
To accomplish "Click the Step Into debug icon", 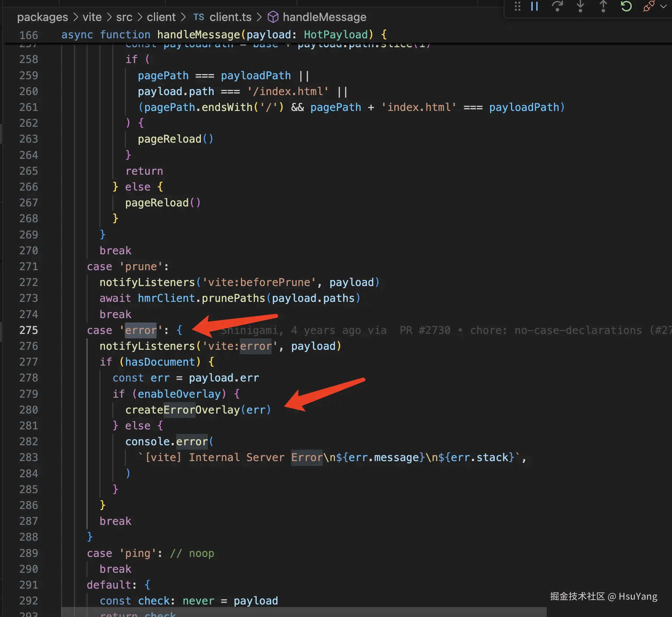I will [580, 6].
